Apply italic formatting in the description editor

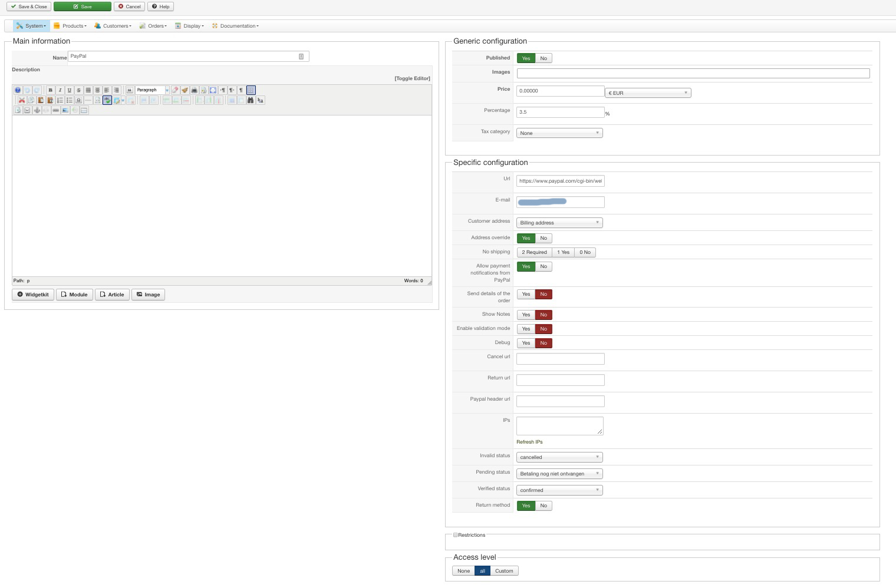tap(60, 90)
